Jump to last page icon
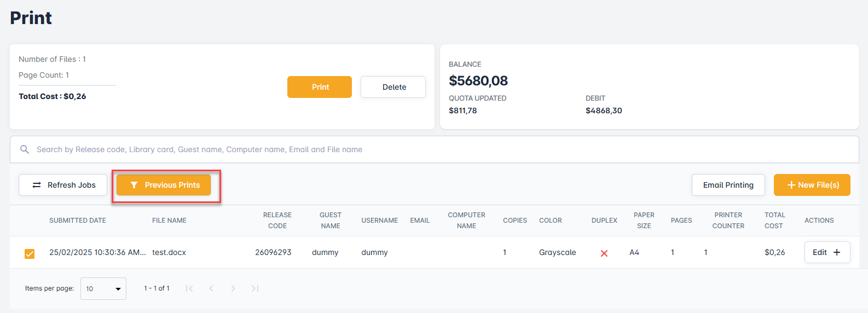 [255, 288]
